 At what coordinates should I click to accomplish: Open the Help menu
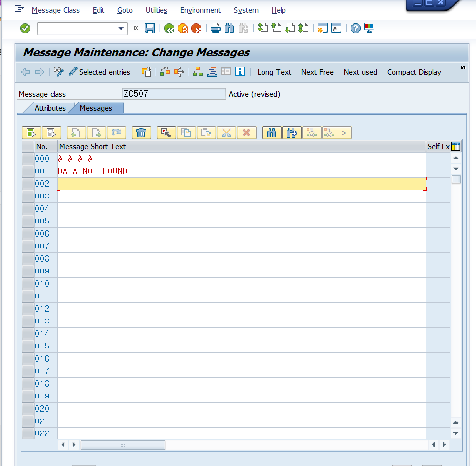tap(278, 10)
